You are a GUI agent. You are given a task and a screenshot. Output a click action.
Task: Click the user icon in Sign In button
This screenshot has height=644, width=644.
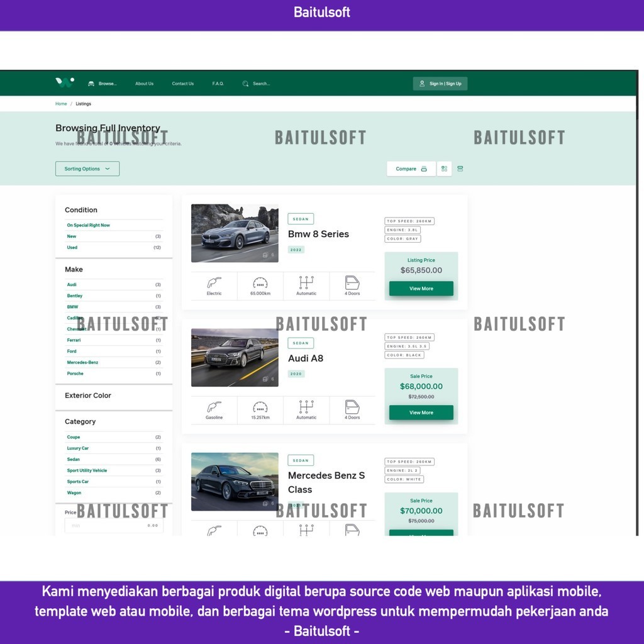(x=422, y=84)
